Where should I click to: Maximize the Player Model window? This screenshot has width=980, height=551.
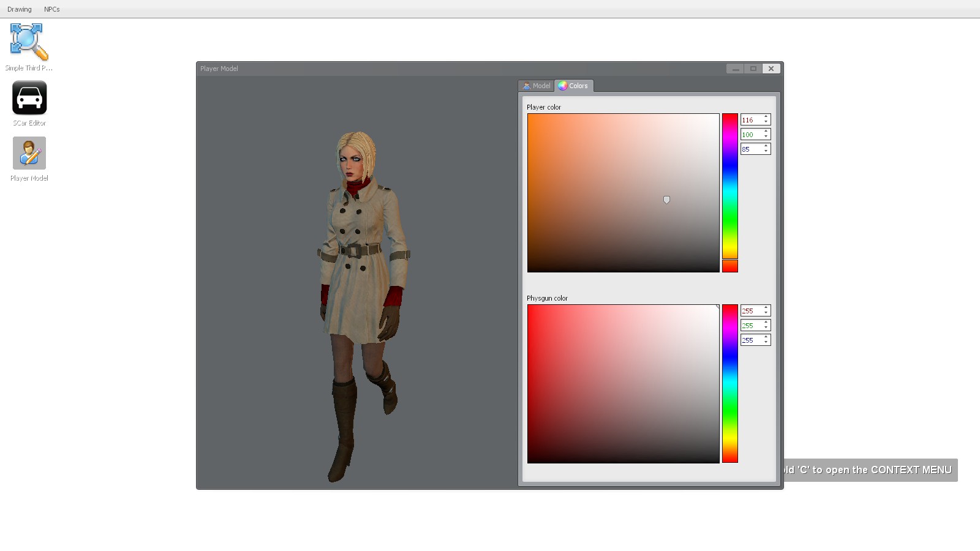753,69
